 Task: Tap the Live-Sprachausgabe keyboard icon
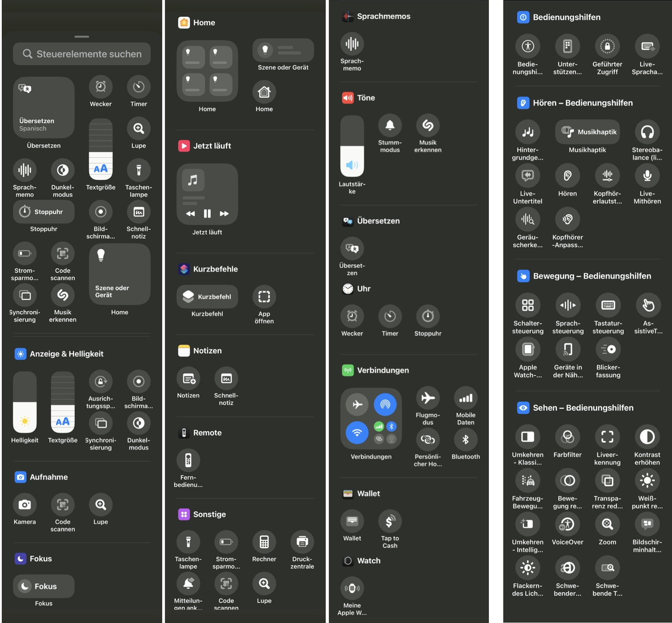click(x=647, y=46)
